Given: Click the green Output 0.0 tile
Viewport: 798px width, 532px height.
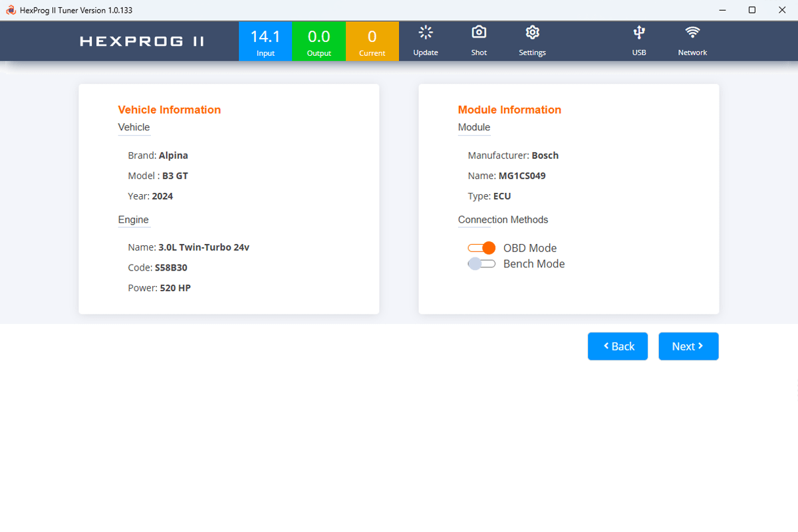Looking at the screenshot, I should click(x=319, y=41).
